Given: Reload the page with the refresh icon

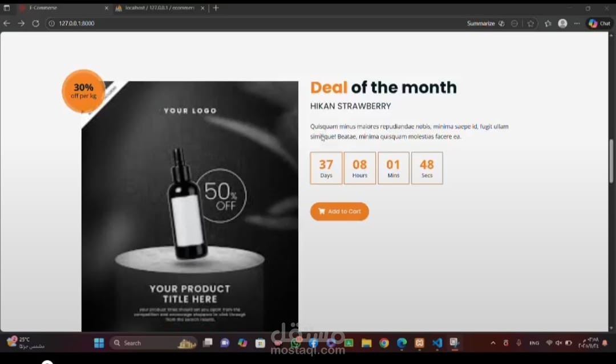Looking at the screenshot, I should [x=36, y=23].
